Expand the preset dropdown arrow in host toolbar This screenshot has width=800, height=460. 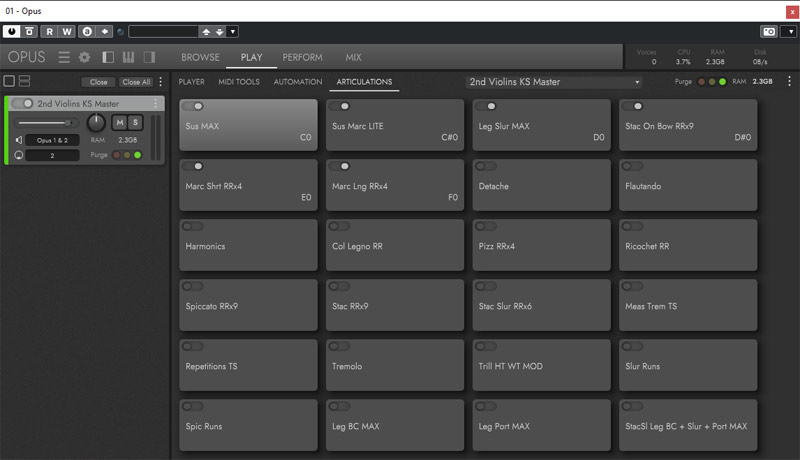pos(233,32)
